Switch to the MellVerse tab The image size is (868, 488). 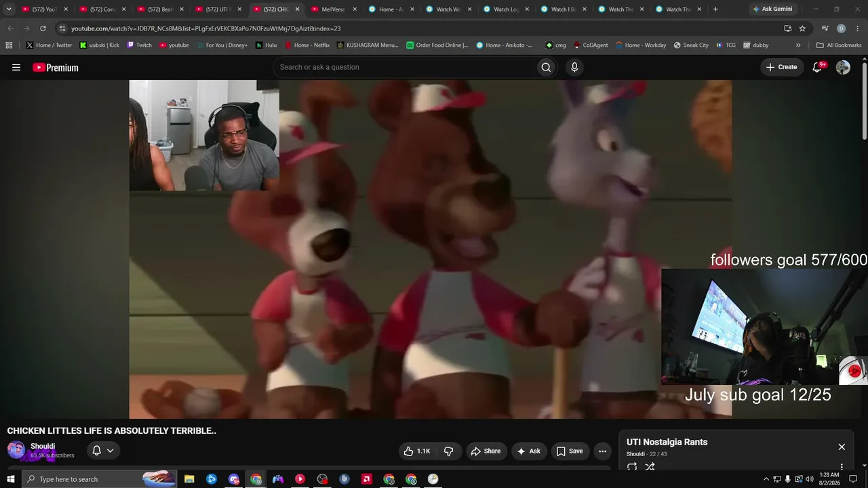pyautogui.click(x=334, y=9)
